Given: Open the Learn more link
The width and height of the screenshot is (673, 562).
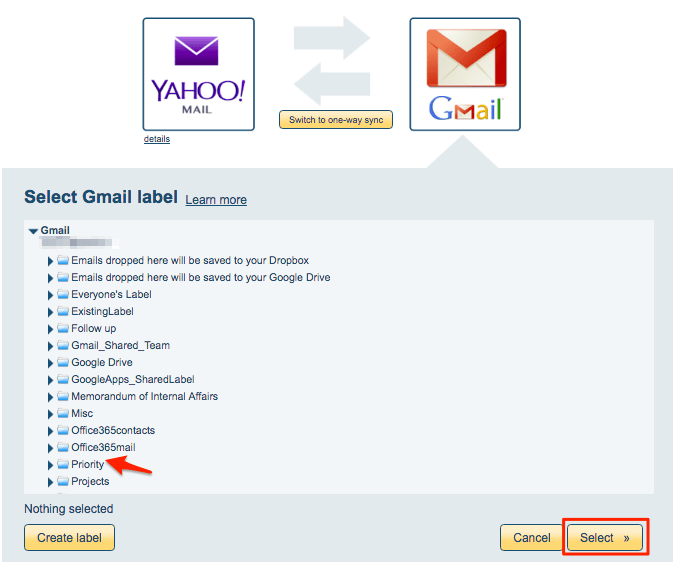Looking at the screenshot, I should tap(216, 200).
